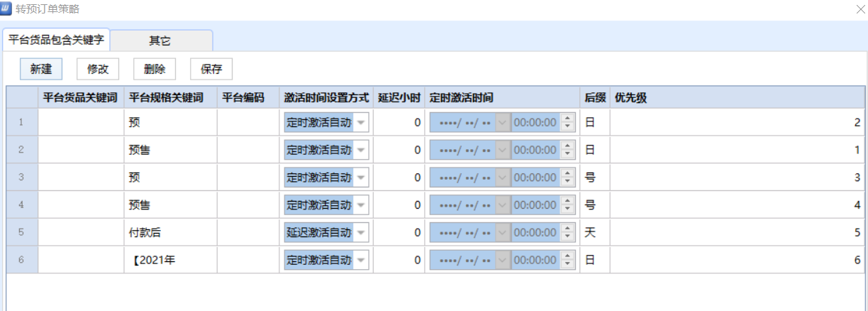Click time spinner arrows in row 5
The image size is (868, 311).
[x=567, y=233]
